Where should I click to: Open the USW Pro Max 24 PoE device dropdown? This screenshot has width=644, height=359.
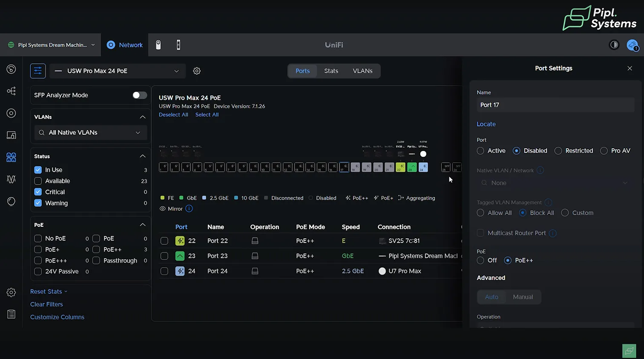118,71
